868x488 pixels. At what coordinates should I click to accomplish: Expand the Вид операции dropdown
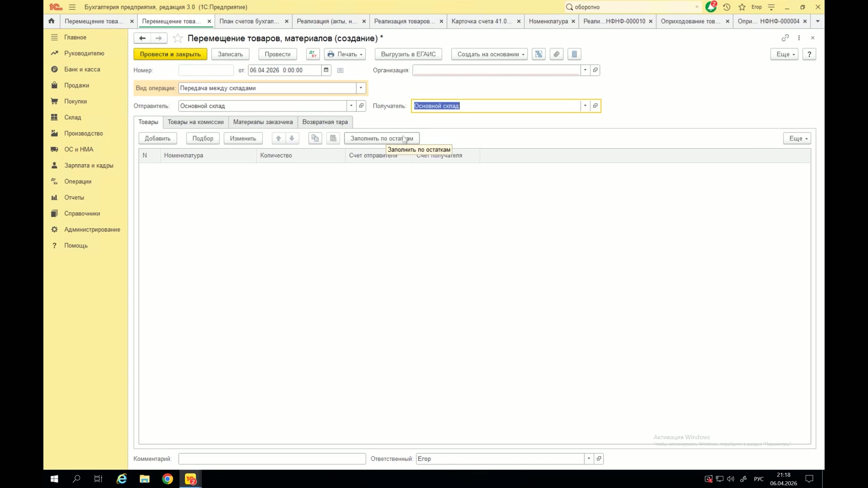tap(361, 88)
